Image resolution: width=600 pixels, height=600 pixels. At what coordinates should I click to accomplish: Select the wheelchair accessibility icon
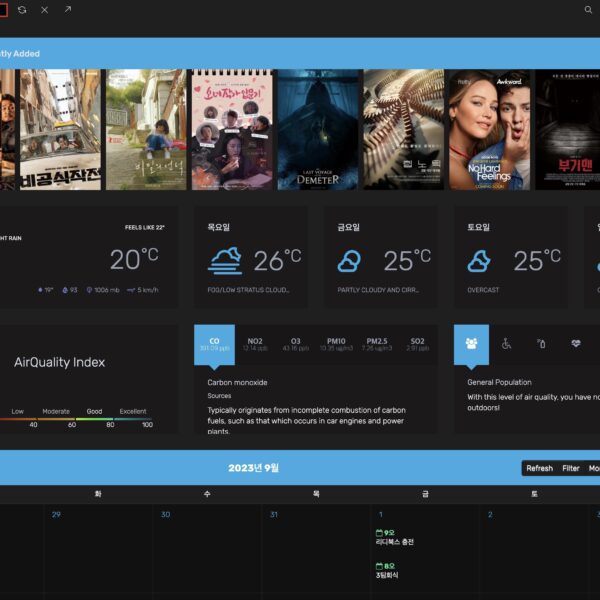pyautogui.click(x=506, y=344)
